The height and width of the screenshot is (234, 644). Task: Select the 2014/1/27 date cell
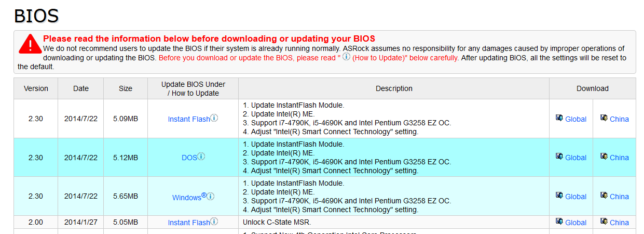click(81, 223)
